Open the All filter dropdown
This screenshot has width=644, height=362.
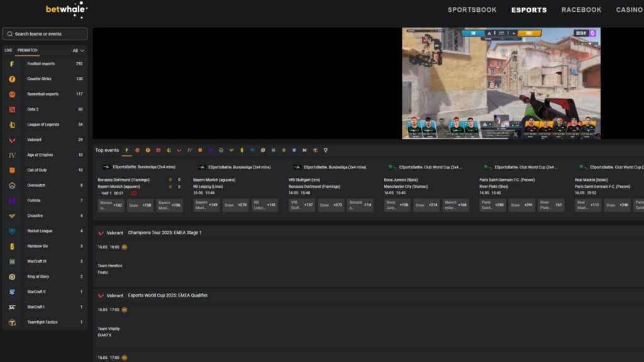pos(78,50)
